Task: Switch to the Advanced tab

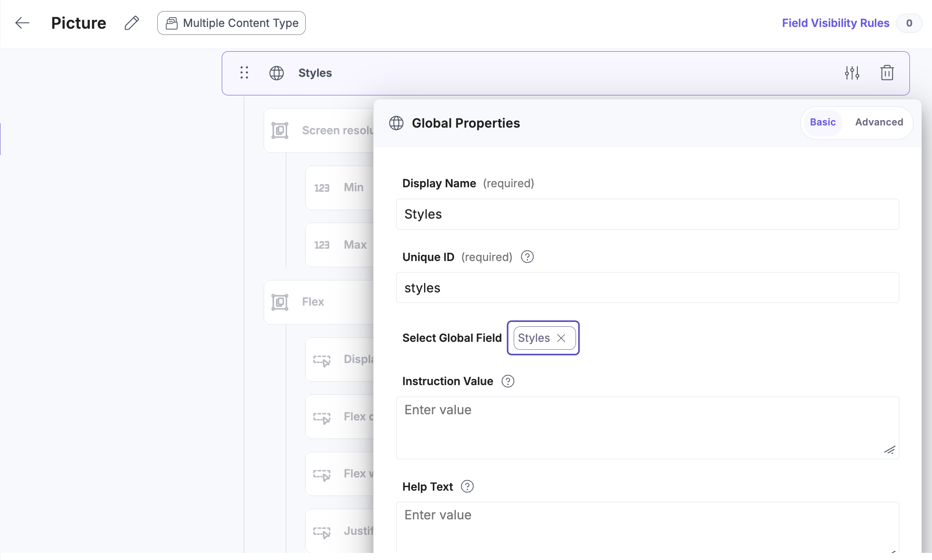Action: pos(879,122)
